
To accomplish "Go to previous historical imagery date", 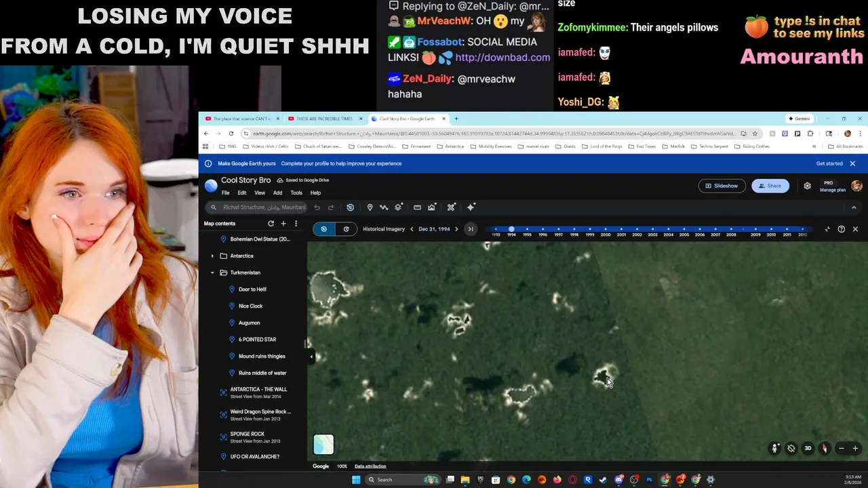I will tap(412, 229).
